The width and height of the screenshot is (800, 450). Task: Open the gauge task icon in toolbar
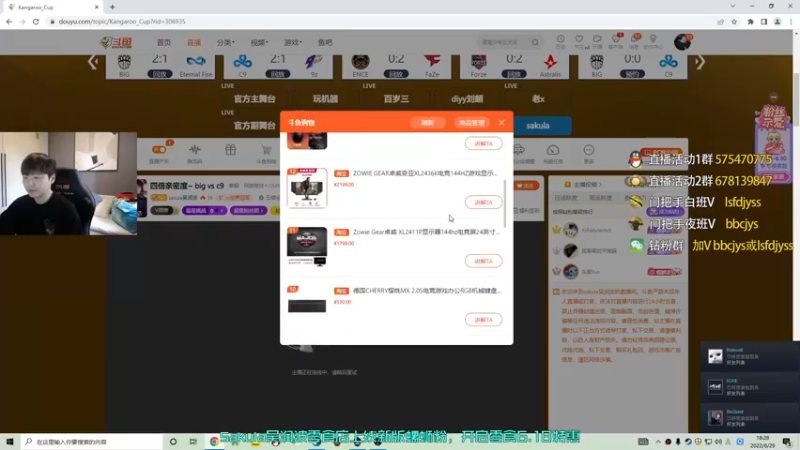[x=553, y=150]
